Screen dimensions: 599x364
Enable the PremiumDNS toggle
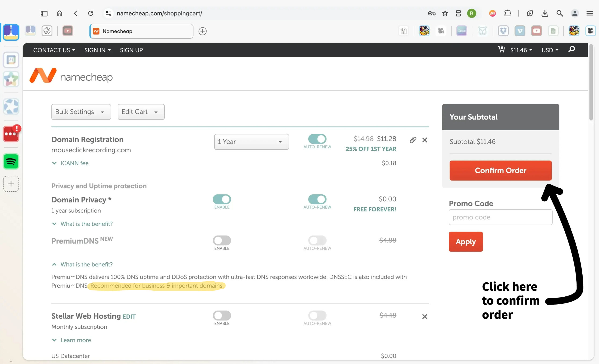click(x=222, y=240)
